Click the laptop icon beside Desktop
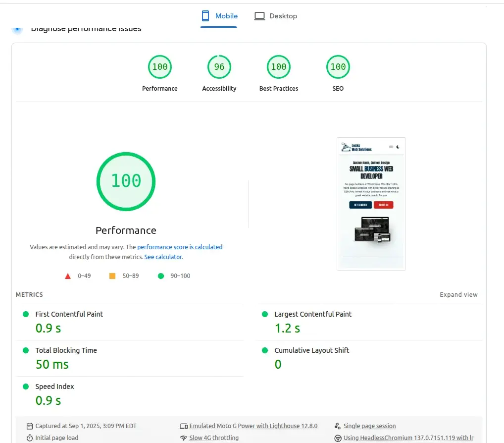This screenshot has width=504, height=443. click(x=259, y=15)
